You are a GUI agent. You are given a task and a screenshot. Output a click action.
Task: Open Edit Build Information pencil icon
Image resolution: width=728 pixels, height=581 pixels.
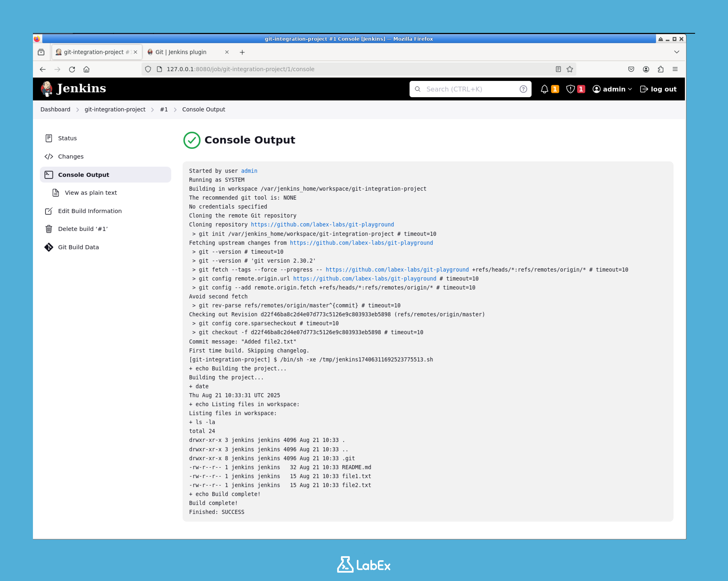[49, 211]
